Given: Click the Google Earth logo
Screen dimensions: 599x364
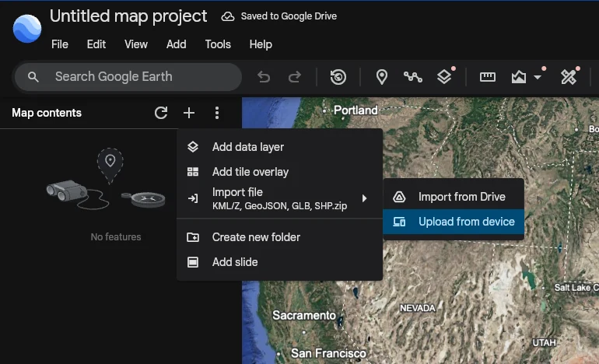Looking at the screenshot, I should pos(27,29).
